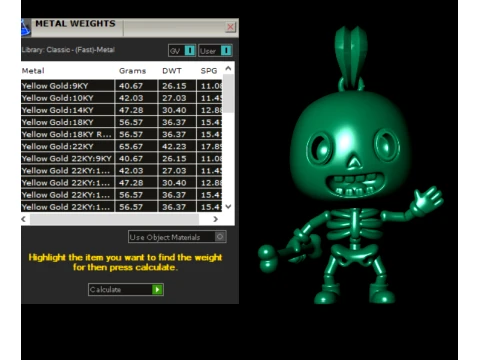Select the Yellow Gold:14KY row

point(122,110)
